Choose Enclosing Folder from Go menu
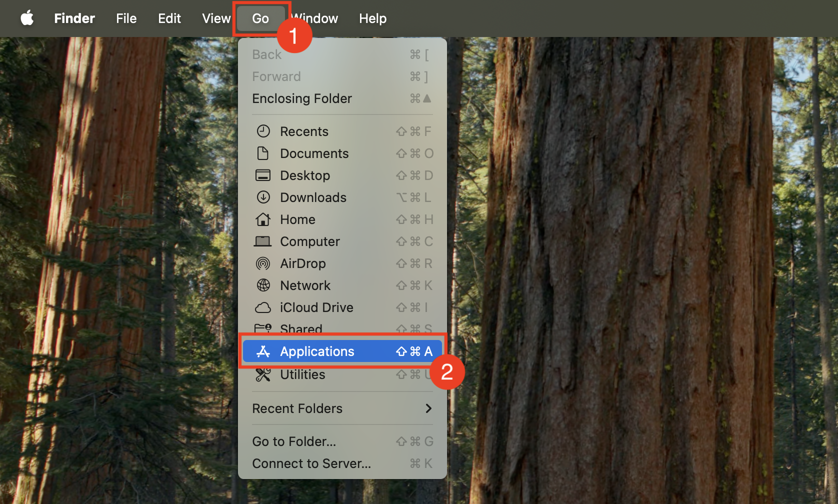The image size is (838, 504). coord(342,98)
